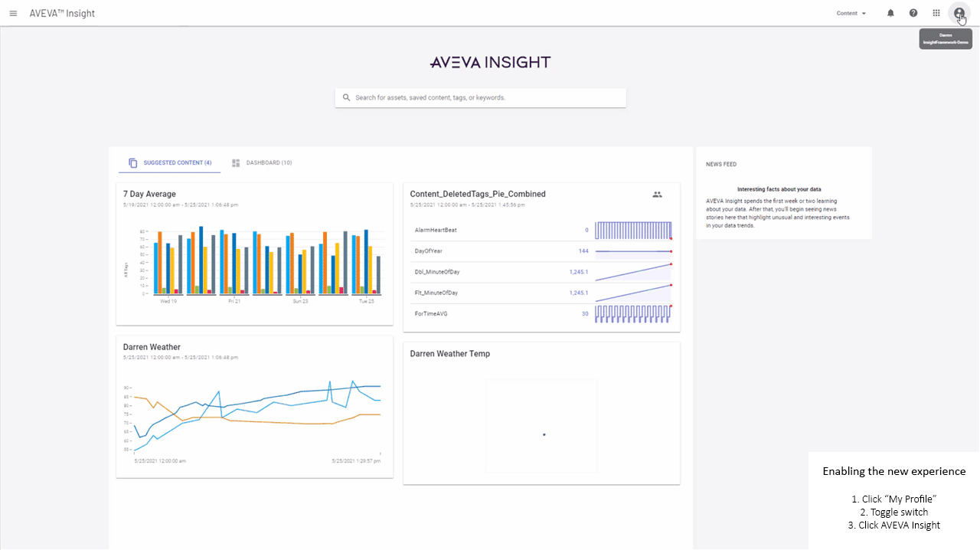Select the Suggested Content (4) tab
The image size is (980, 550).
pyautogui.click(x=177, y=163)
